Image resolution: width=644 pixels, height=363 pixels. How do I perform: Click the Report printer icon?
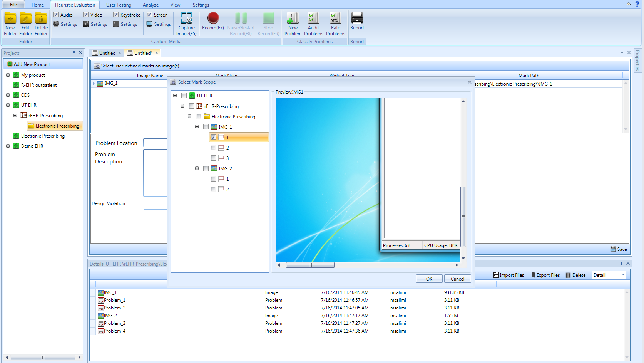pyautogui.click(x=357, y=18)
